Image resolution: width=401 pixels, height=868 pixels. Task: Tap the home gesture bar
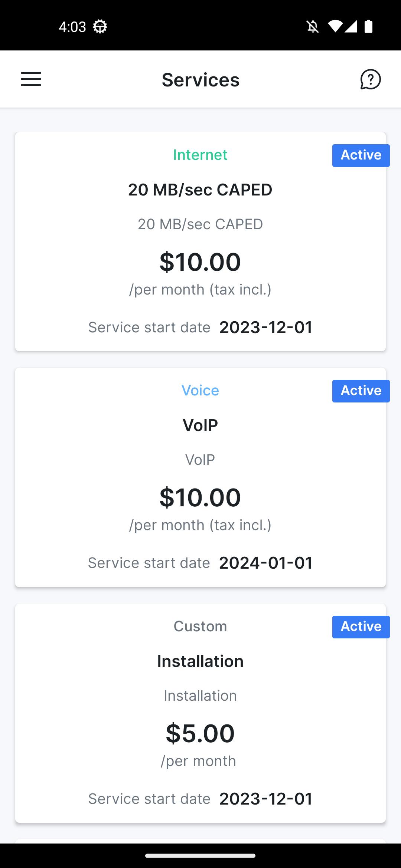click(x=200, y=856)
